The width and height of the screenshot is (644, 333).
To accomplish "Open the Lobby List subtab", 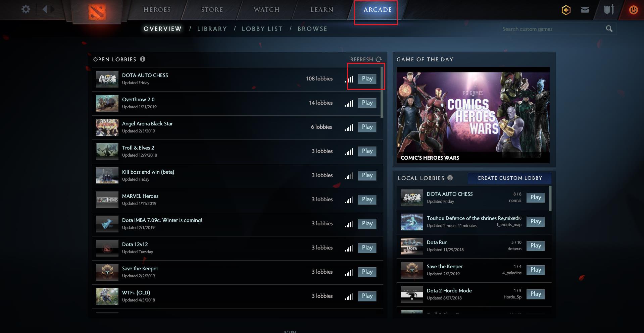I will tap(262, 29).
